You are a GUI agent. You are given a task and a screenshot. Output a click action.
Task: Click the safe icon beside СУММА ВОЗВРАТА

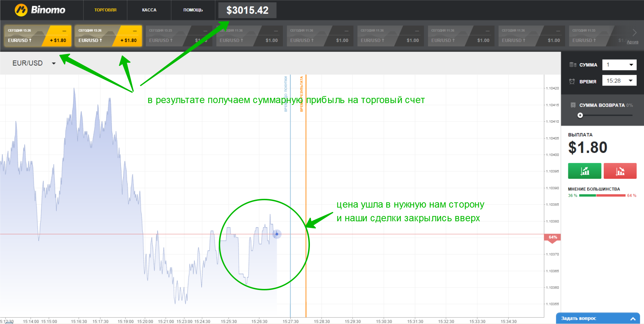point(573,105)
